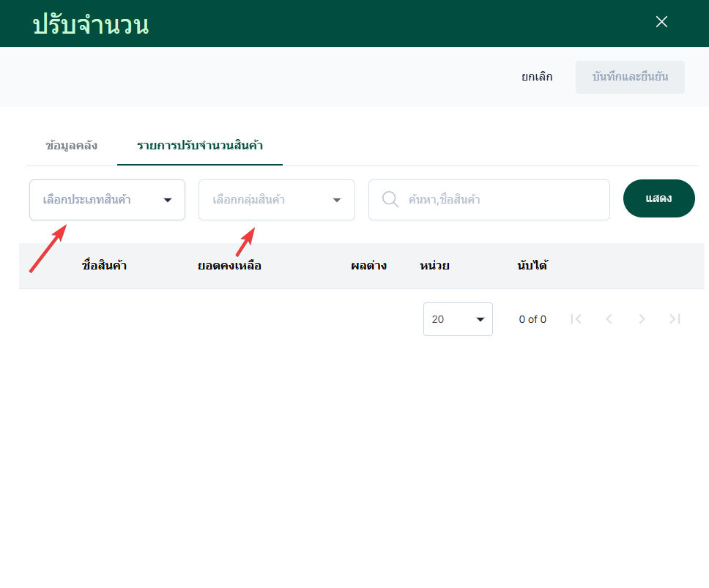Click the ปรับจำนวน dialog title
This screenshot has height=588, width=709.
(x=91, y=25)
